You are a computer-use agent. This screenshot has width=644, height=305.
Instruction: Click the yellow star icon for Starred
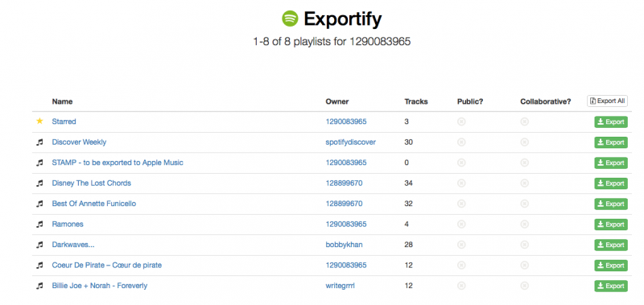click(x=39, y=121)
